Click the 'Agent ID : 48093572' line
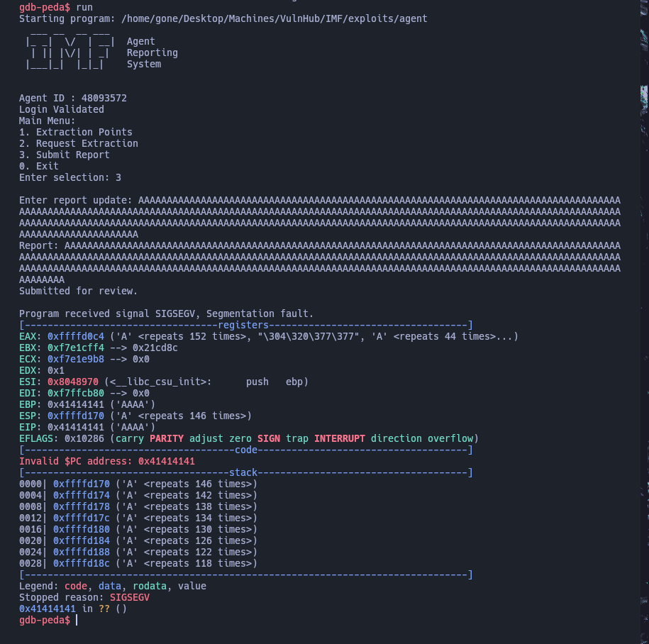Screen dimensions: 649x644 tap(73, 98)
